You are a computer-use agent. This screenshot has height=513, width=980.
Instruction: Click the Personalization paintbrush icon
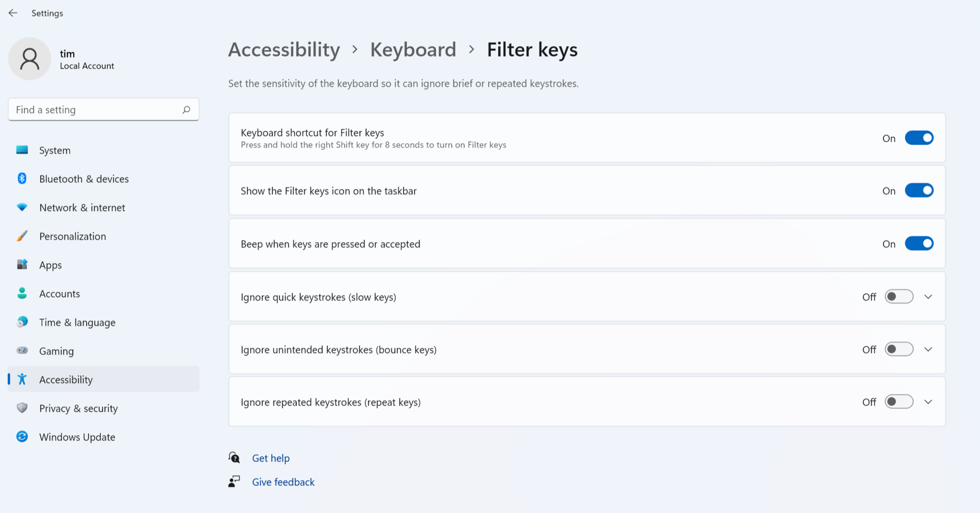coord(22,236)
